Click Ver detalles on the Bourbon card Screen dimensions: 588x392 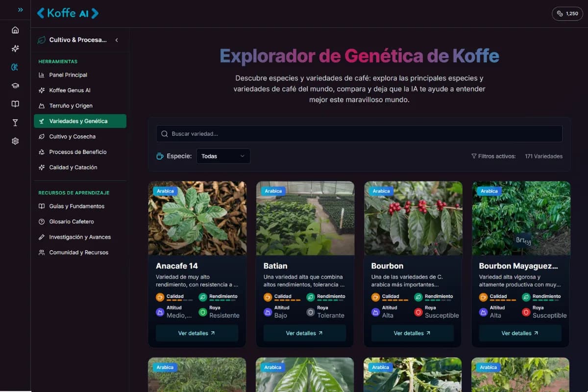point(412,332)
